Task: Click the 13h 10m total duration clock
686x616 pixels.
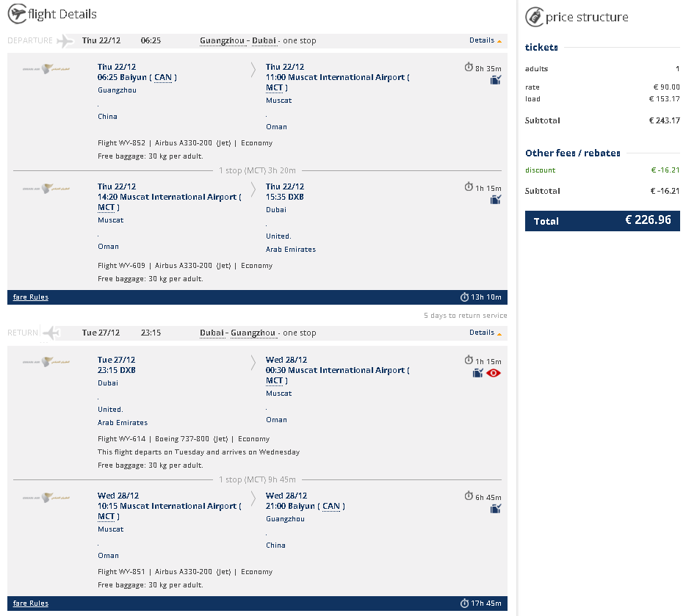Action: tap(464, 297)
